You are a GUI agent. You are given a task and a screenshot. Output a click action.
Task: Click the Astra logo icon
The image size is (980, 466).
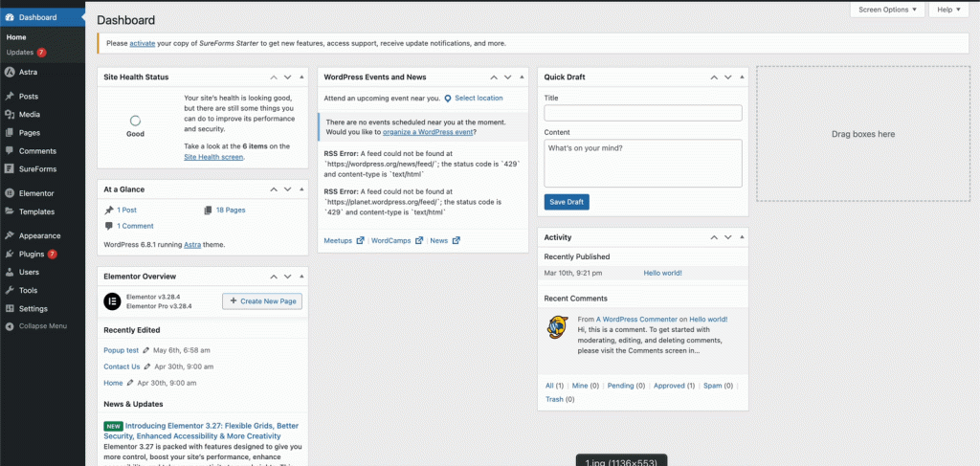coord(10,73)
